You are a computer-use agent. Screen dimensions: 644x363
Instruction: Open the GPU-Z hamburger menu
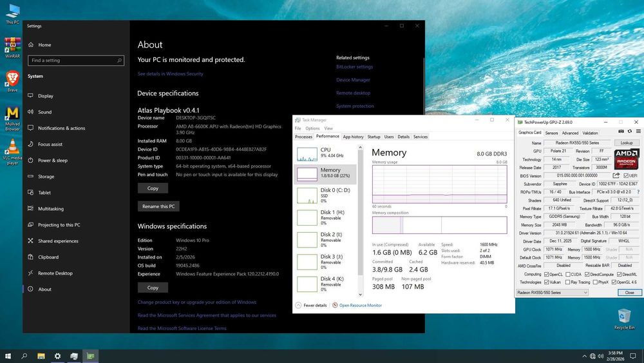[x=638, y=132]
